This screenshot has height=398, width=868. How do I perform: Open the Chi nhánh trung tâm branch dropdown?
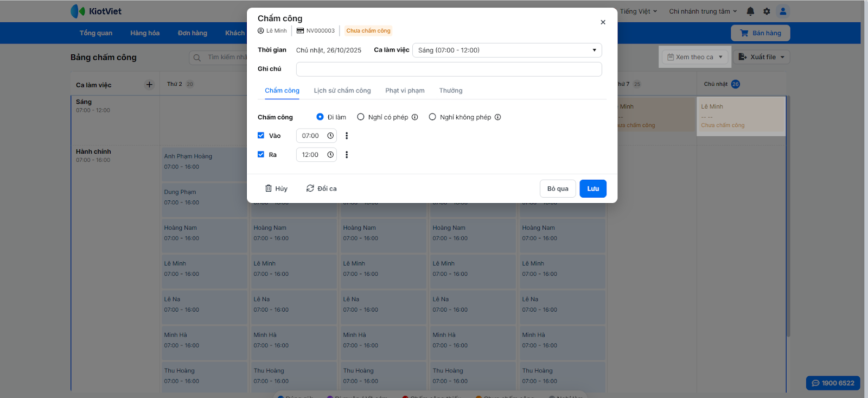703,11
